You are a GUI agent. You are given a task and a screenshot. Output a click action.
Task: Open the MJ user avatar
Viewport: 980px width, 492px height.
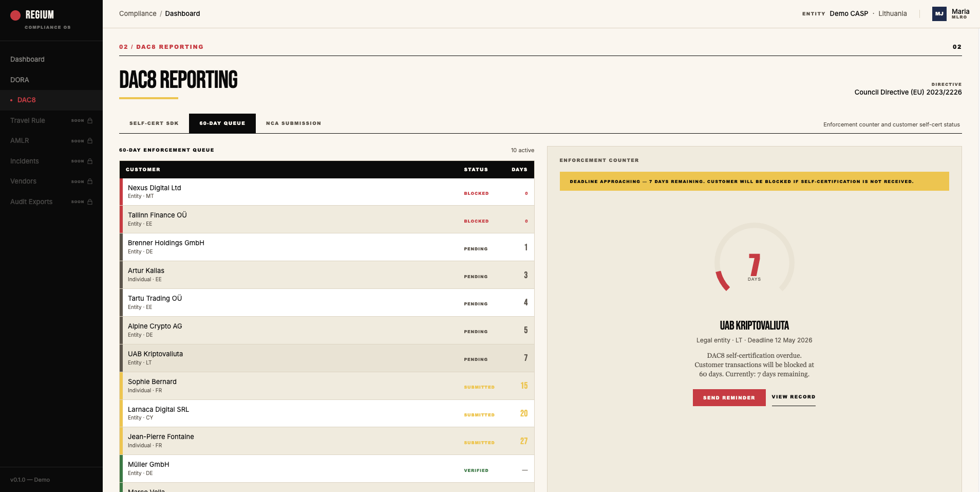[x=939, y=14]
